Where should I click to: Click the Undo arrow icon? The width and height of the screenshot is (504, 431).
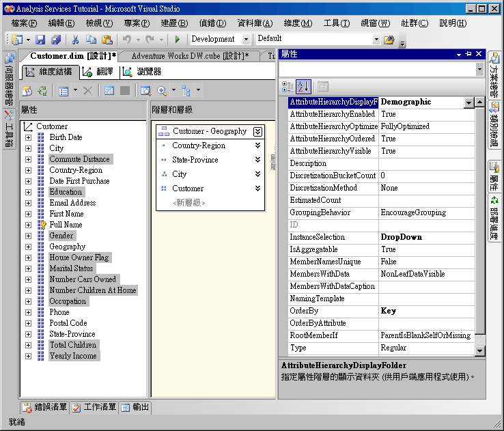[127, 40]
